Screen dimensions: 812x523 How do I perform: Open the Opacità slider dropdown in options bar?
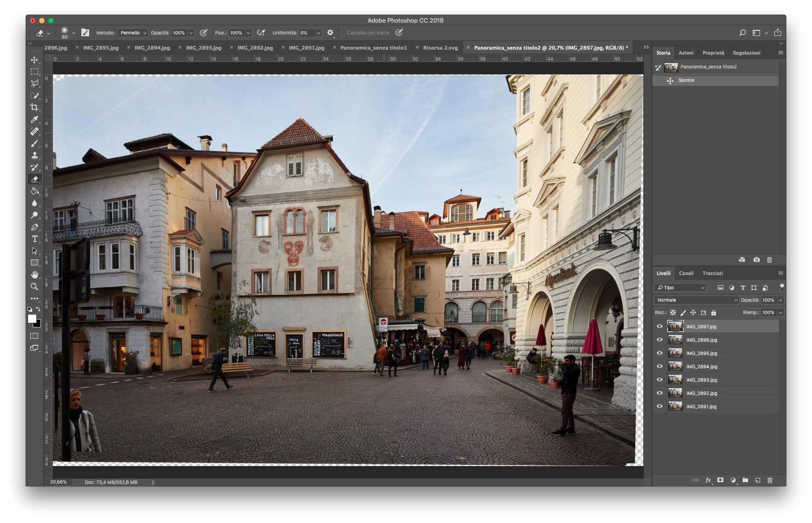191,33
